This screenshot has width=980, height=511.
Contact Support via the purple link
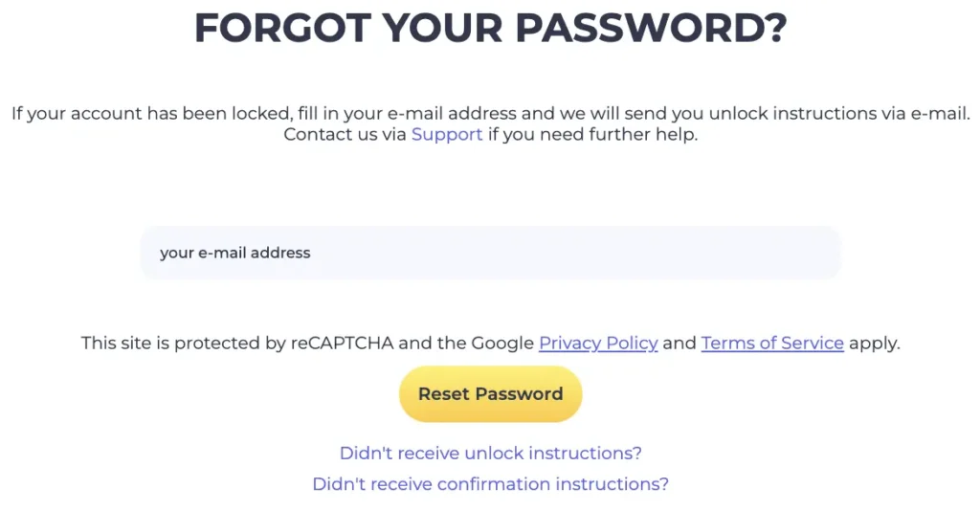[x=447, y=135]
